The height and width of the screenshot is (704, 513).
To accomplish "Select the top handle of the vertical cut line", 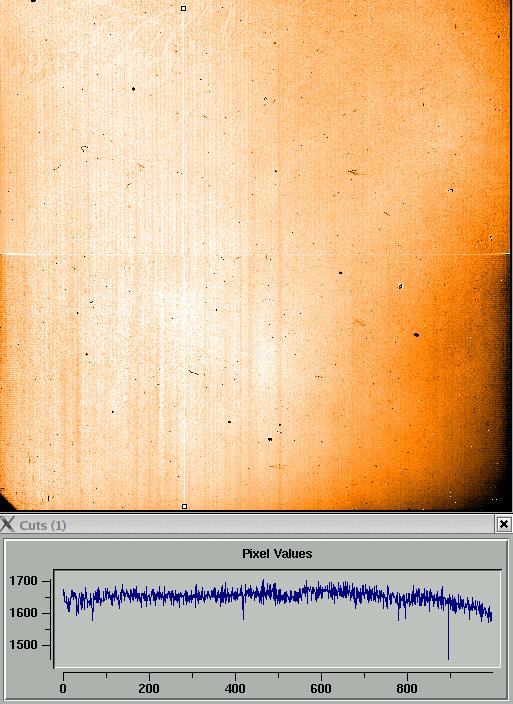I will (x=183, y=9).
